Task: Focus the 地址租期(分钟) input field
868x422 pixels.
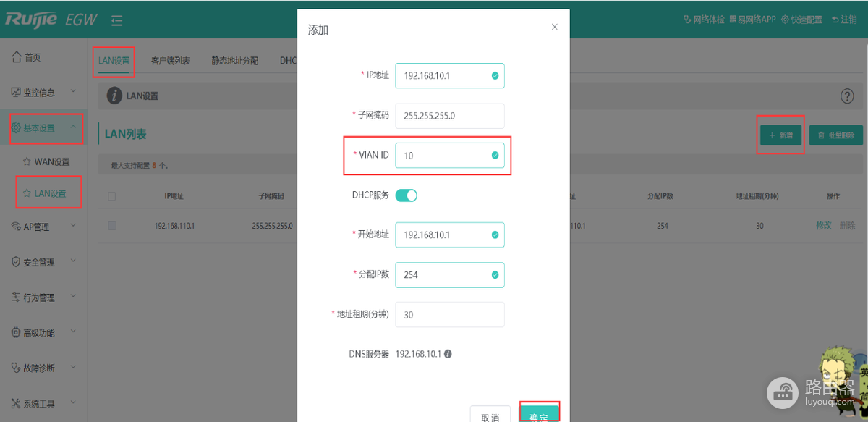Action: click(450, 315)
